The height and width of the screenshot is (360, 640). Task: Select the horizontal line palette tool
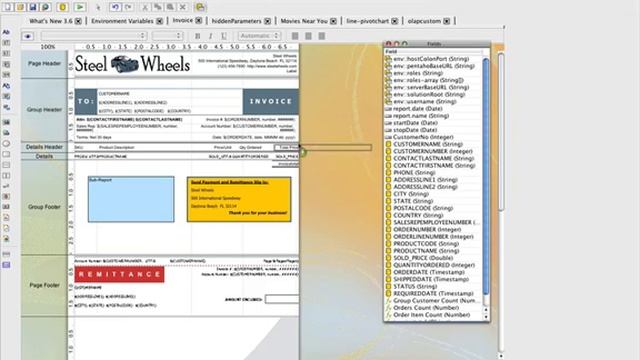point(6,165)
